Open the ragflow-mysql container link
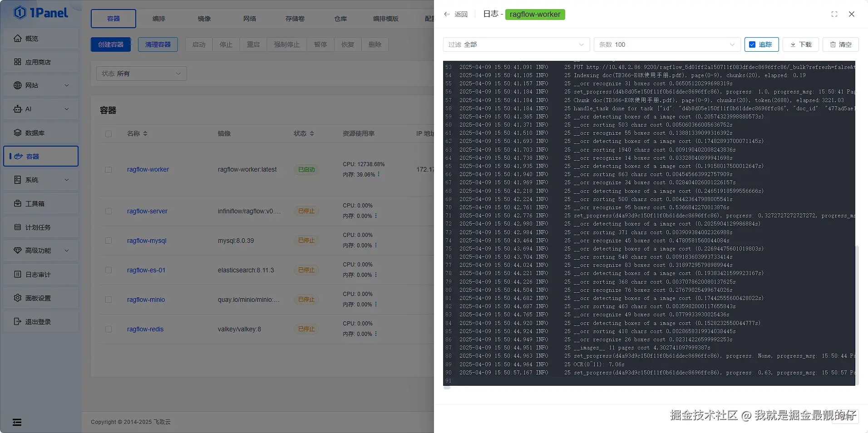868x433 pixels. (x=147, y=241)
